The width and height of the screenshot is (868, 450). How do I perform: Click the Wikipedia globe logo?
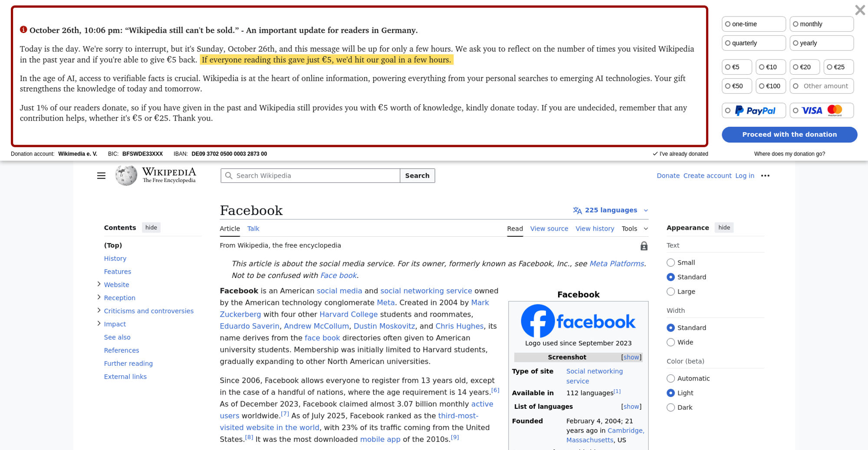pos(126,175)
